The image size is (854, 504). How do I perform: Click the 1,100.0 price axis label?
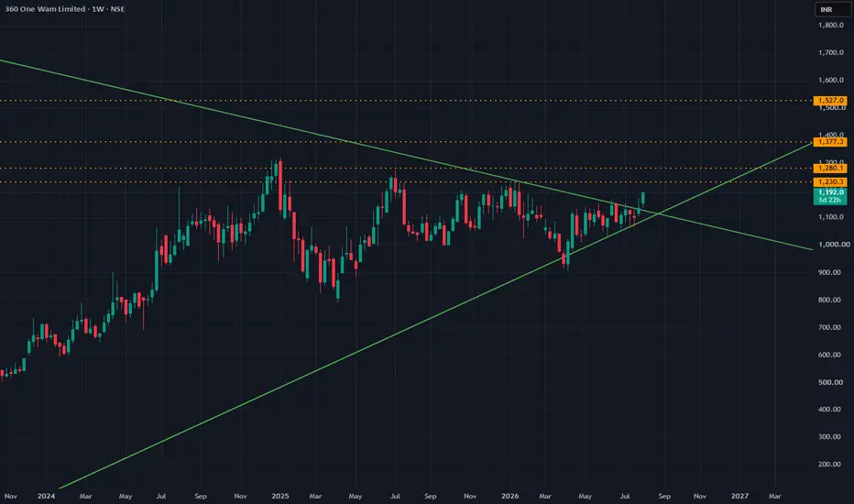(x=830, y=217)
